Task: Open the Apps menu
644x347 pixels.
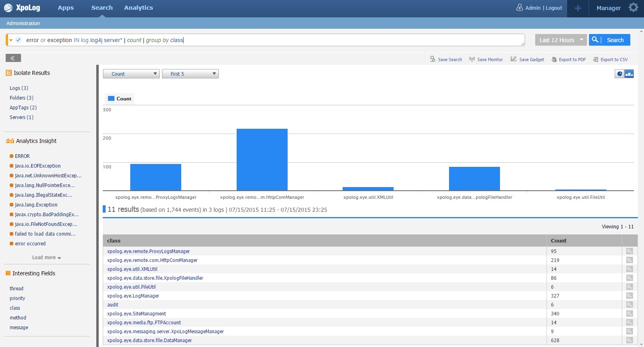Action: click(x=66, y=8)
